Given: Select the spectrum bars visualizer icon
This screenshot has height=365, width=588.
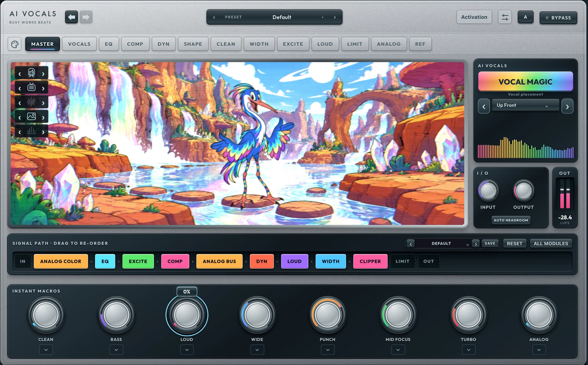Looking at the screenshot, I should pos(31,131).
